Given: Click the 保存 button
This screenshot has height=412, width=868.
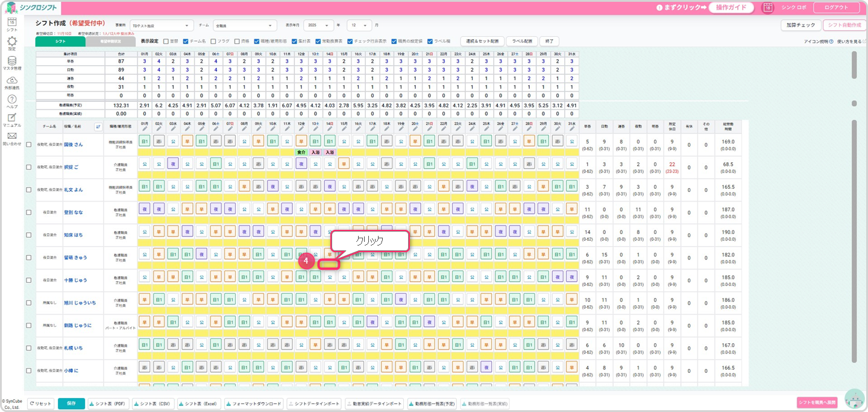Looking at the screenshot, I should click(x=71, y=404).
